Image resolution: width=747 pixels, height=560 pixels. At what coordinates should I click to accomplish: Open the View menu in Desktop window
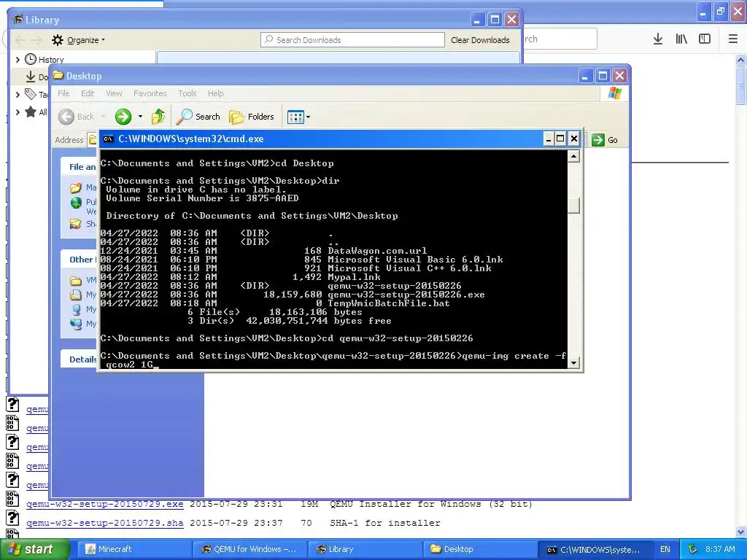point(114,93)
